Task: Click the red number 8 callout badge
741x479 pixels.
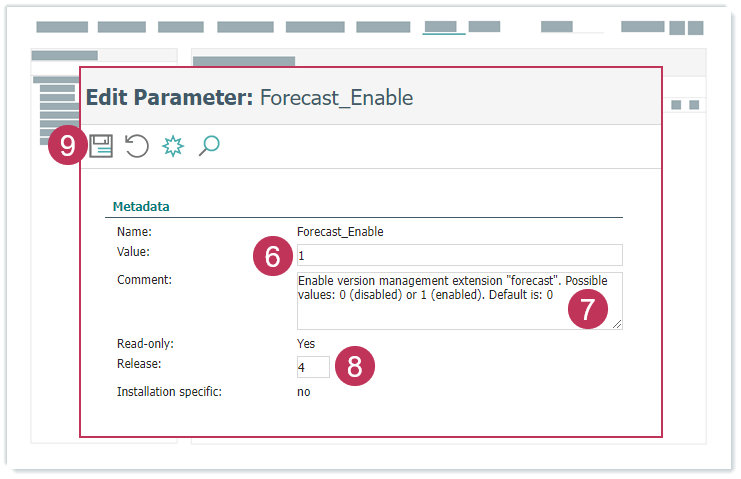Action: click(354, 366)
